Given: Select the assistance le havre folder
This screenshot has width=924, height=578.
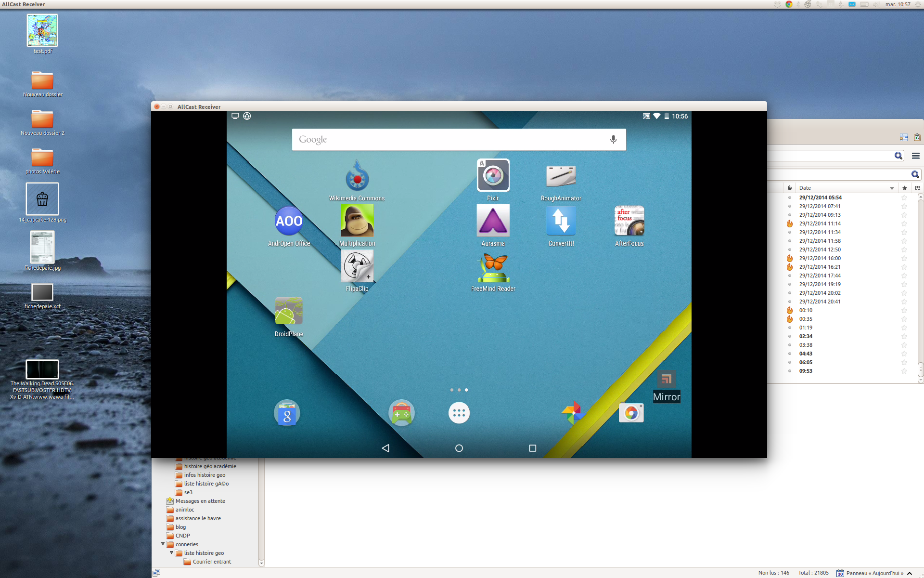Looking at the screenshot, I should pyautogui.click(x=198, y=518).
